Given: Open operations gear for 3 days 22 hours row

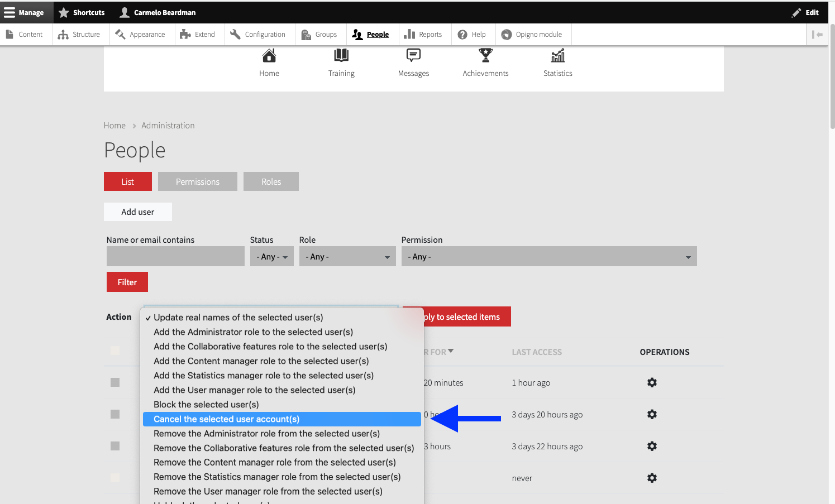Looking at the screenshot, I should pyautogui.click(x=652, y=446).
